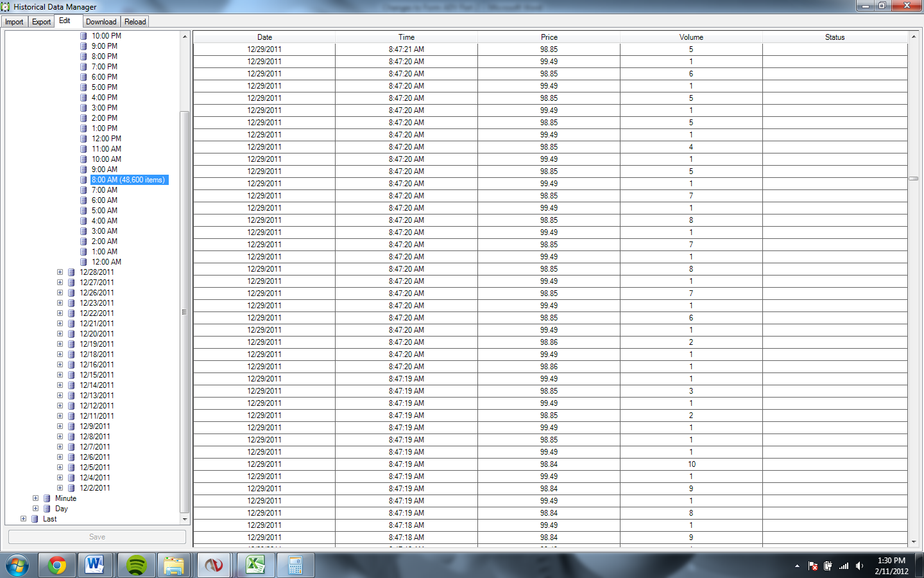Select the 12/14/2011 tree item
The image size is (924, 578).
click(97, 385)
